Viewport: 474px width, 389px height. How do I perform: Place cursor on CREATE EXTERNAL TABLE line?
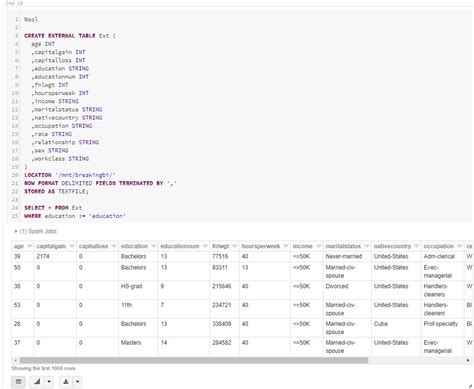(x=70, y=36)
